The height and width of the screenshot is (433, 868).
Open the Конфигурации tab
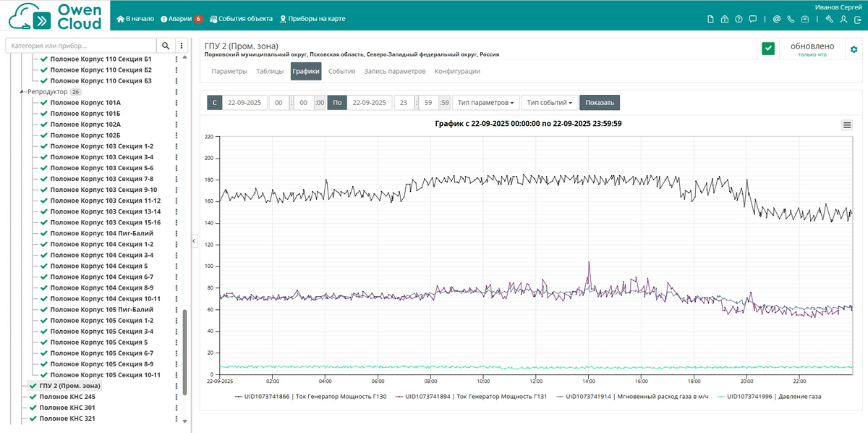(x=457, y=72)
